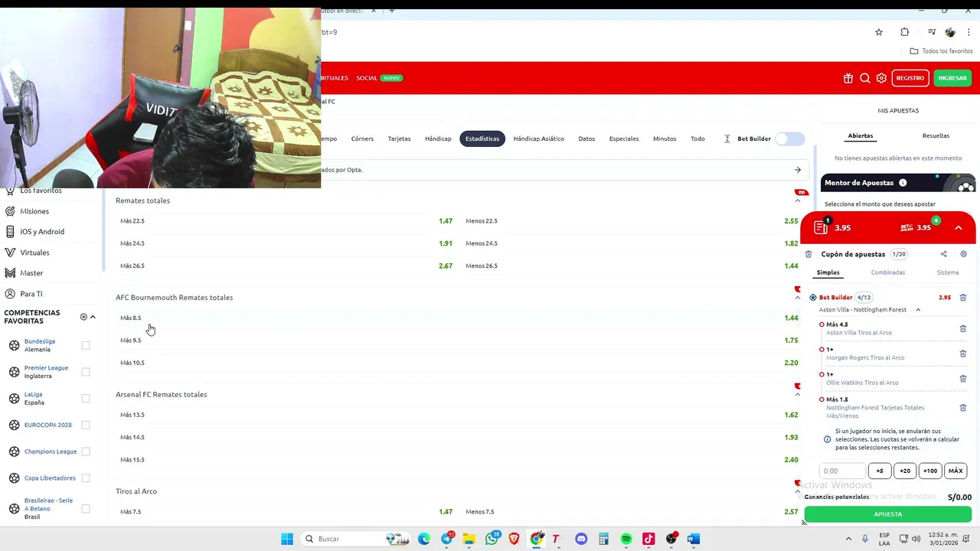This screenshot has height=551, width=980.
Task: Click the stake amount input field
Action: (842, 471)
